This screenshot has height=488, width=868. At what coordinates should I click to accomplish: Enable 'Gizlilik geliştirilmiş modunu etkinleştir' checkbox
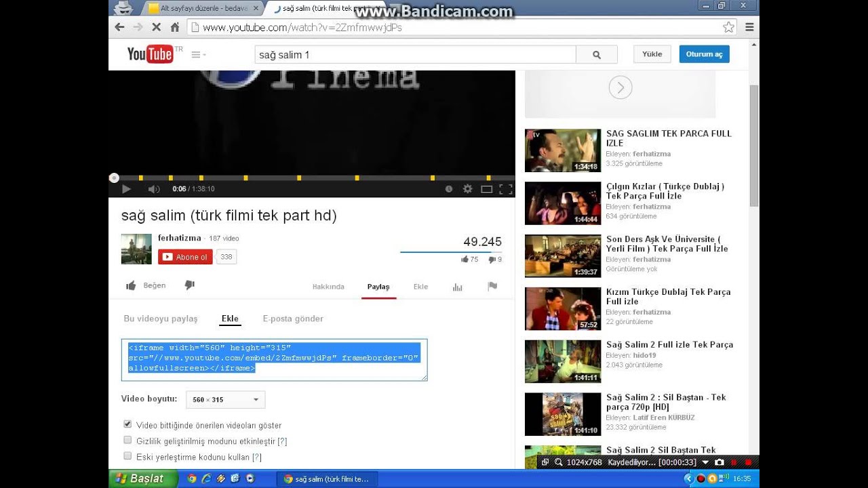pyautogui.click(x=127, y=441)
